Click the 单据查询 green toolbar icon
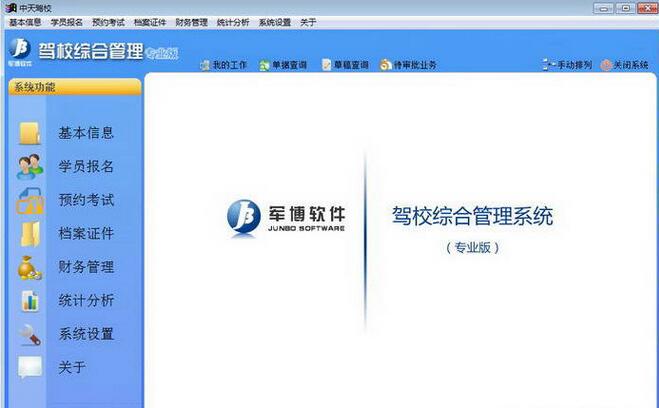 pos(264,65)
